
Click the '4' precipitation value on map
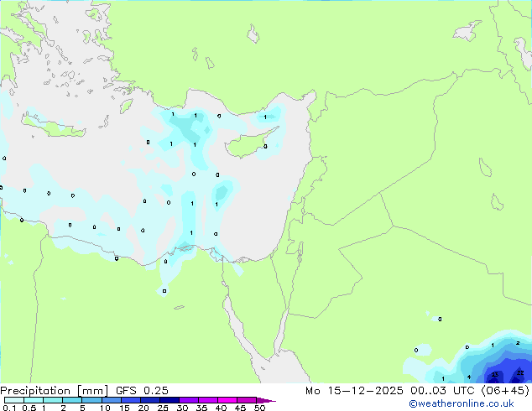point(469,377)
